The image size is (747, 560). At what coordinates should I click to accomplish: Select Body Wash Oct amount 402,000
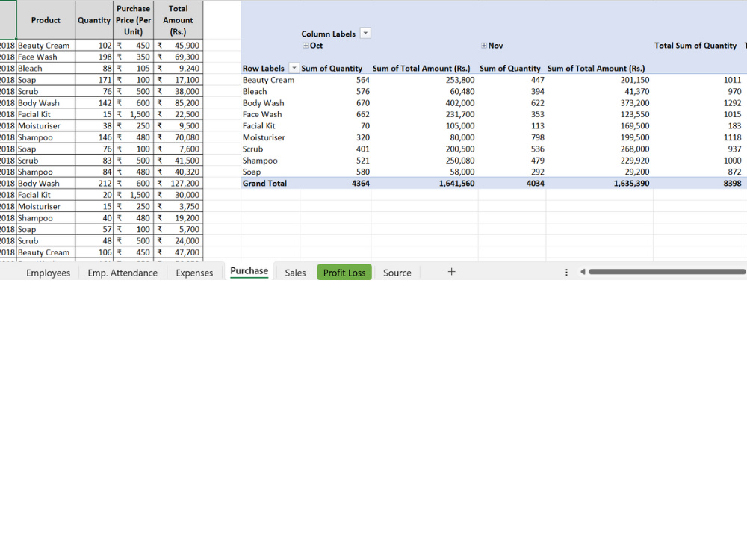[x=460, y=103]
